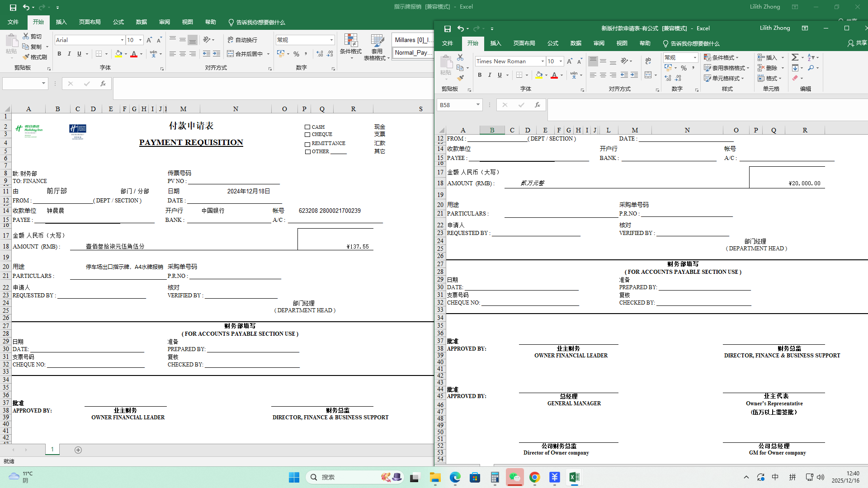
Task: Switch to the 公式 tab in right window
Action: point(552,43)
